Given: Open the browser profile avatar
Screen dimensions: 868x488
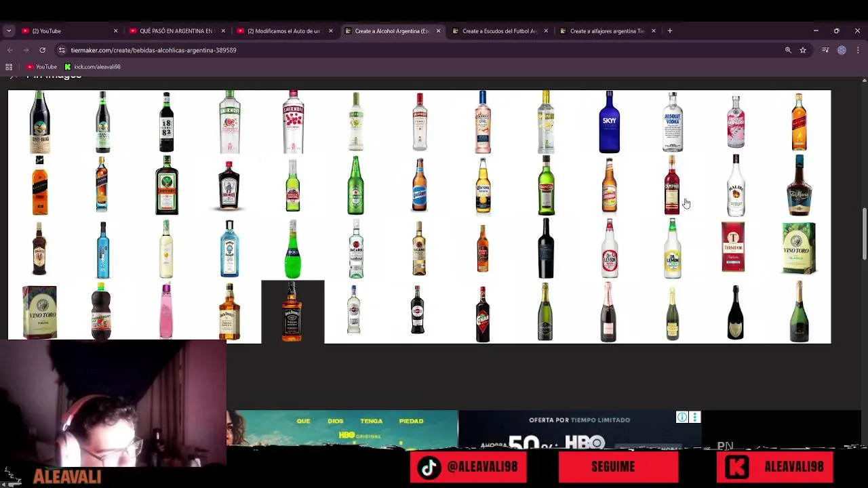Looking at the screenshot, I should tap(842, 50).
